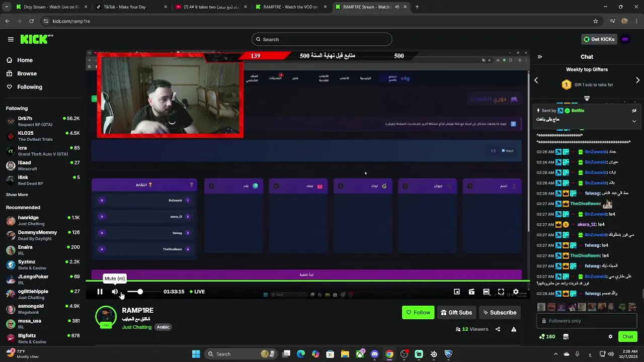The width and height of the screenshot is (644, 362).
Task: Open Drb7h followed channel
Action: [42, 121]
